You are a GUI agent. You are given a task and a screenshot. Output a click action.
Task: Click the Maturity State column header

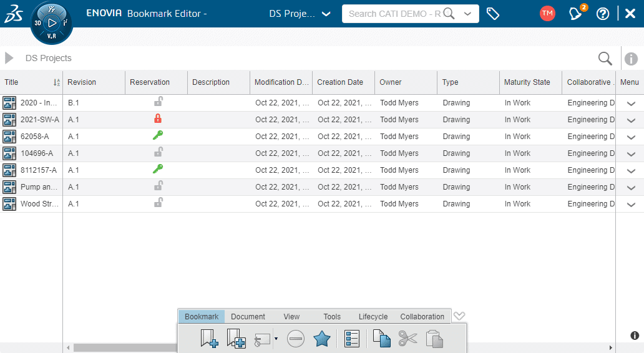(530, 82)
